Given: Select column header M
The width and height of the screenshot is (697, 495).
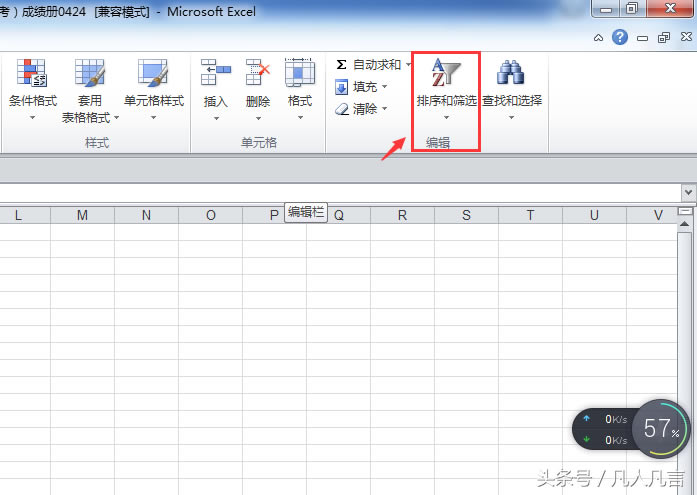Looking at the screenshot, I should click(82, 215).
